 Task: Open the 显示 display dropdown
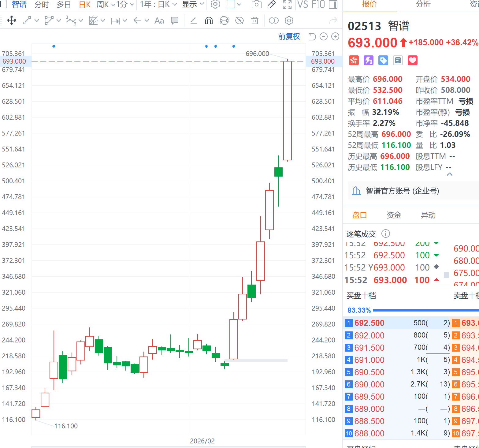193,4
